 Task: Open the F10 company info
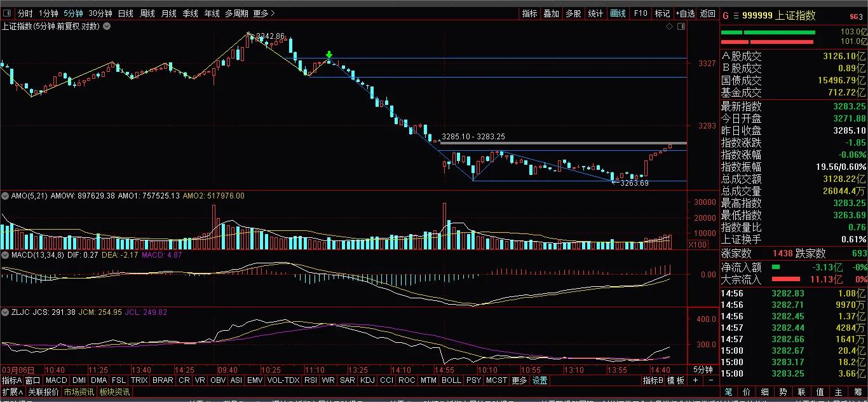point(641,13)
